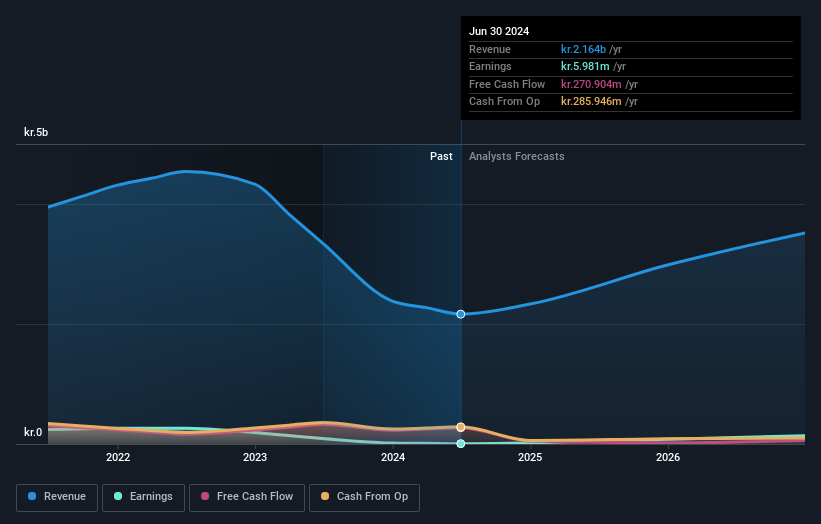
Task: Click the 2026 axis label
Action: click(668, 457)
